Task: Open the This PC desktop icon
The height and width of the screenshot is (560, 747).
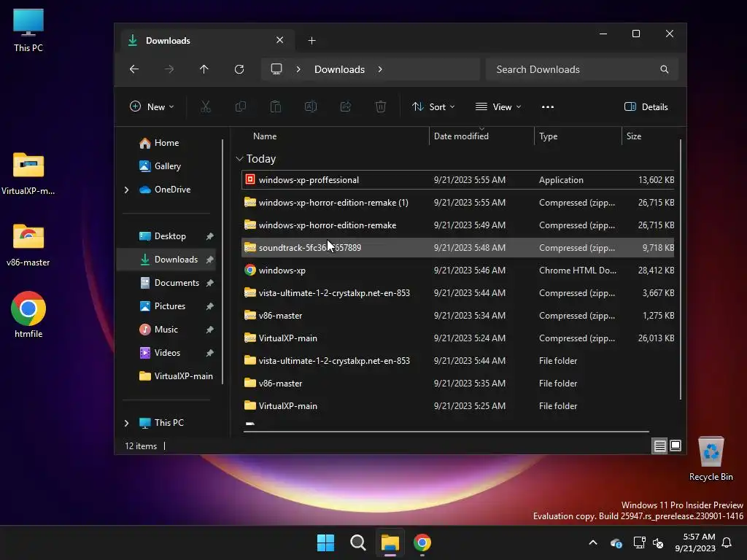Action: click(28, 31)
